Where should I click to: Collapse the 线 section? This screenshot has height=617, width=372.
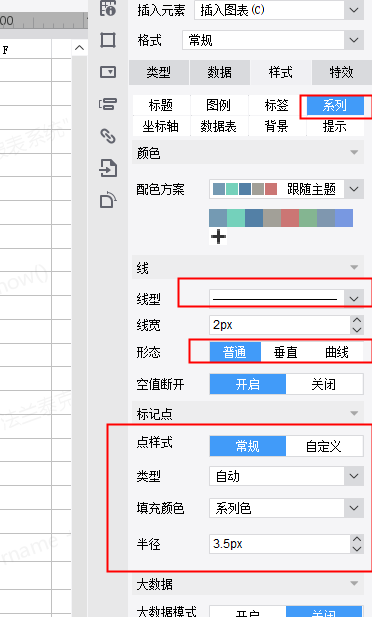354,268
